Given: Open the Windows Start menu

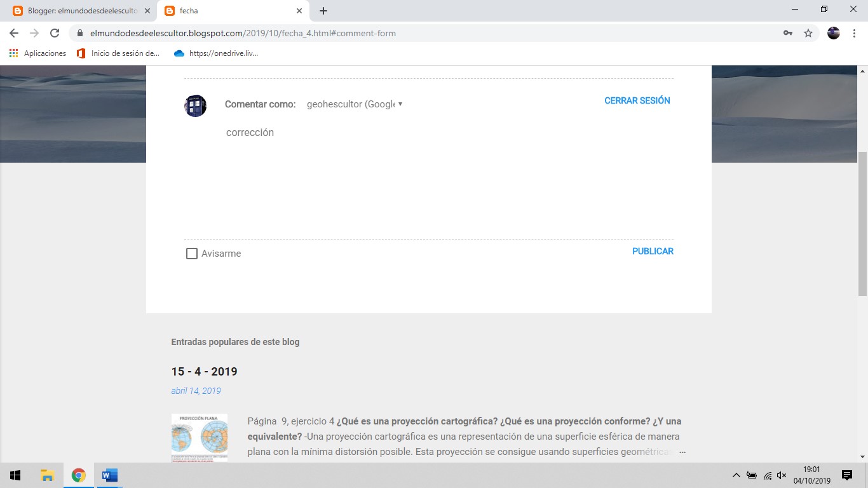Looking at the screenshot, I should 15,475.
